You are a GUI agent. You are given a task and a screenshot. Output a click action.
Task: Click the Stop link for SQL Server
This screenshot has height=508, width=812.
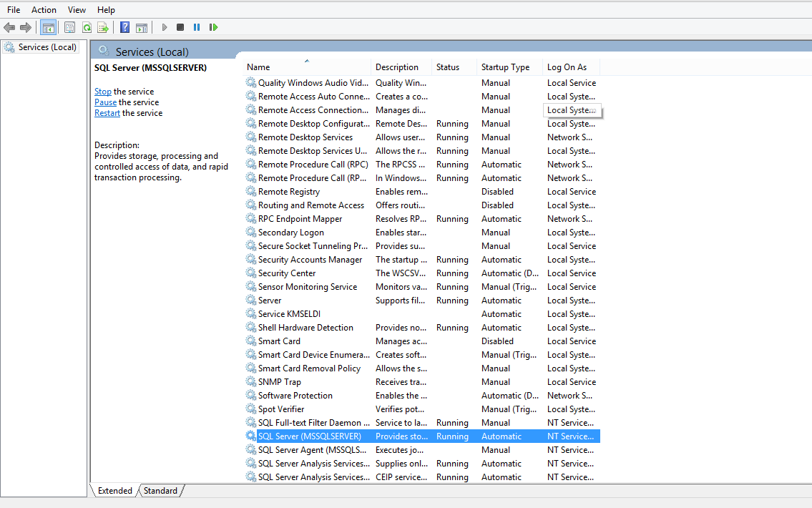point(102,91)
